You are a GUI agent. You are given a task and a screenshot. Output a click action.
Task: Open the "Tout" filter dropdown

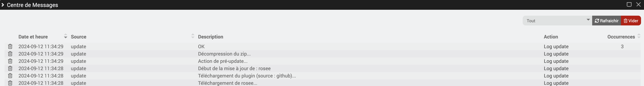557,21
